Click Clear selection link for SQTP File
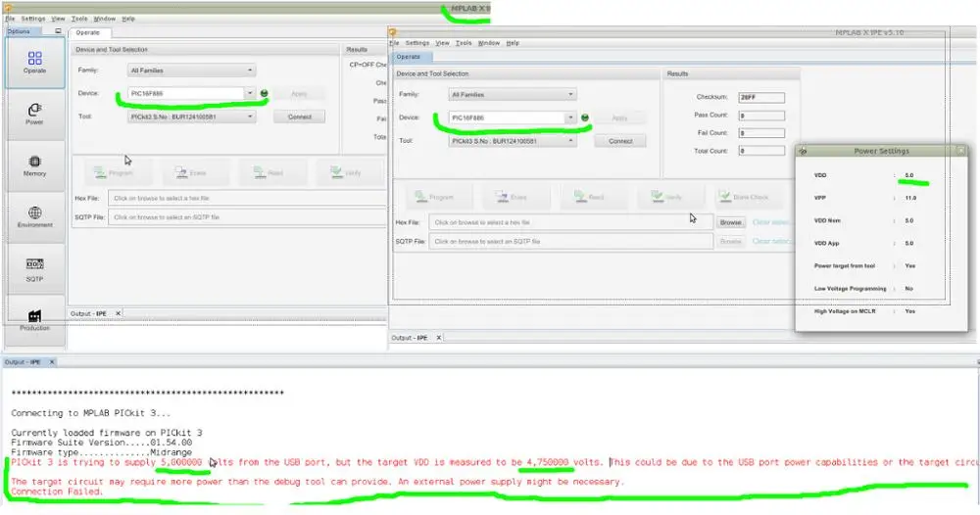980x515 pixels. tap(770, 241)
